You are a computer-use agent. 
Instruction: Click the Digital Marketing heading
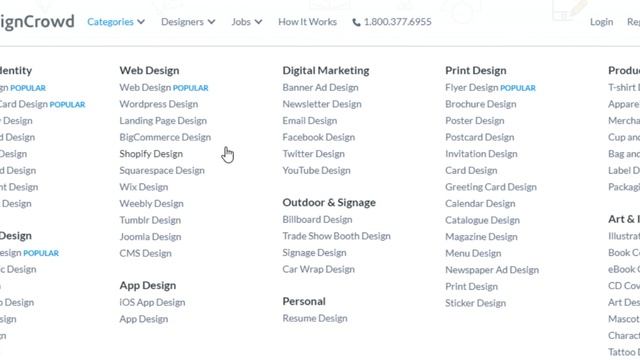pyautogui.click(x=326, y=70)
